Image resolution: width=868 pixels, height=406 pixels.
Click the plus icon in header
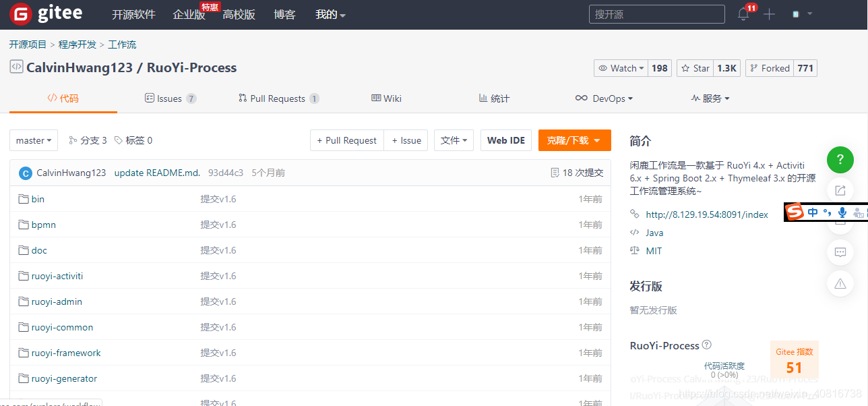click(x=770, y=14)
